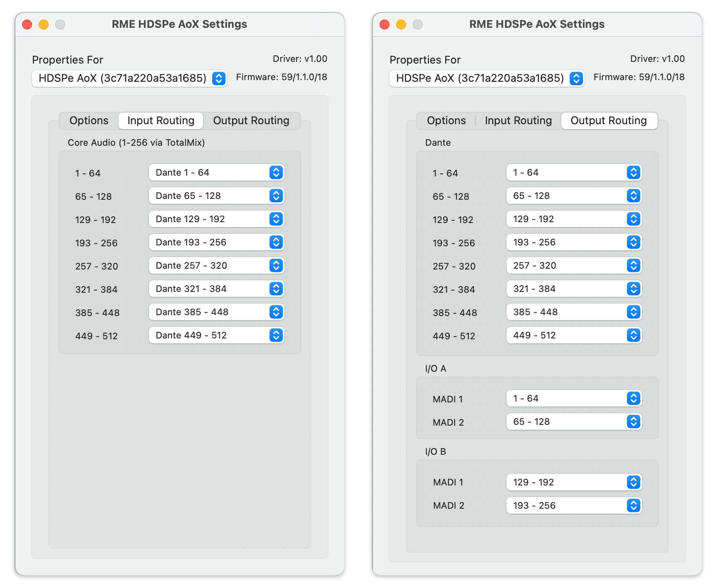Open the Dante 65 - 128 input selector

click(216, 196)
